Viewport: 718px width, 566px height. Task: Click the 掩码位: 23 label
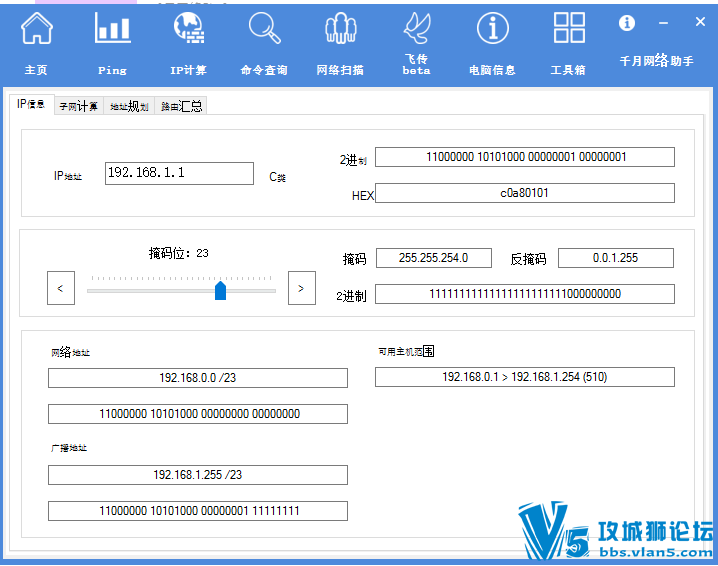178,253
